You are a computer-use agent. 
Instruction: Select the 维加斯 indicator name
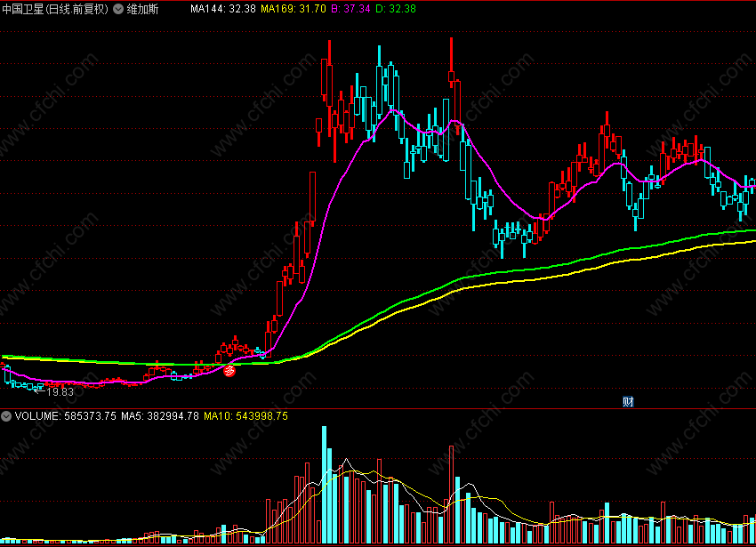click(x=142, y=9)
